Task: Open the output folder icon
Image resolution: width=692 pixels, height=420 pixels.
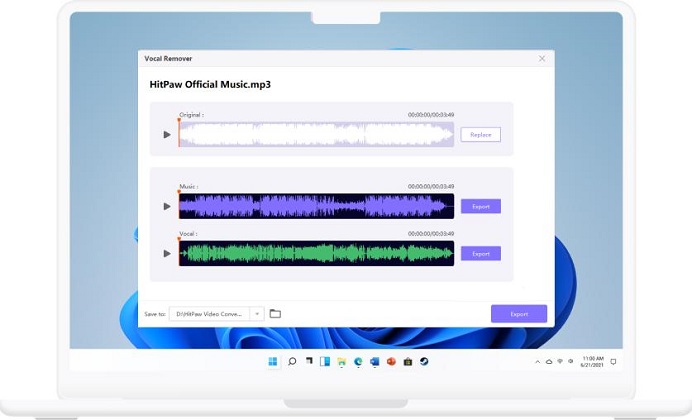Action: 275,314
